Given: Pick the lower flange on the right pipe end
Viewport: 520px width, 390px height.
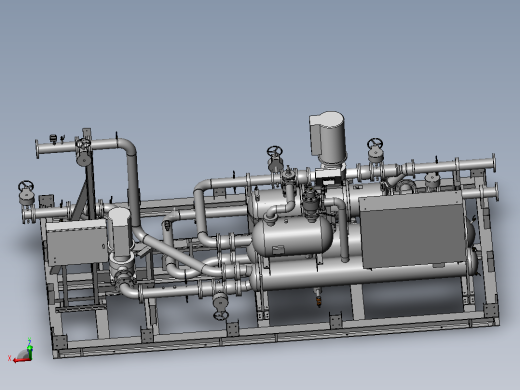Looking at the screenshot, I should click(496, 192).
